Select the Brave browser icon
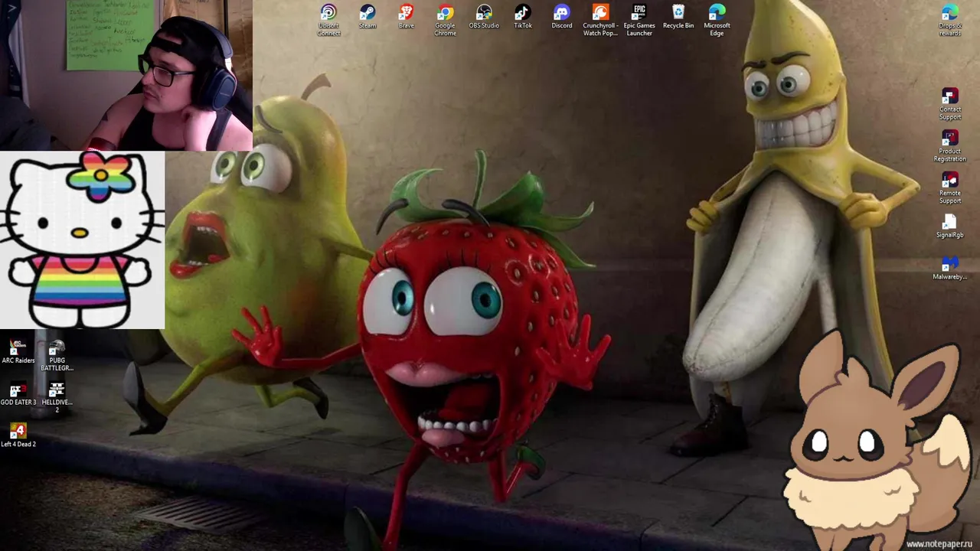Image resolution: width=980 pixels, height=551 pixels. (407, 17)
